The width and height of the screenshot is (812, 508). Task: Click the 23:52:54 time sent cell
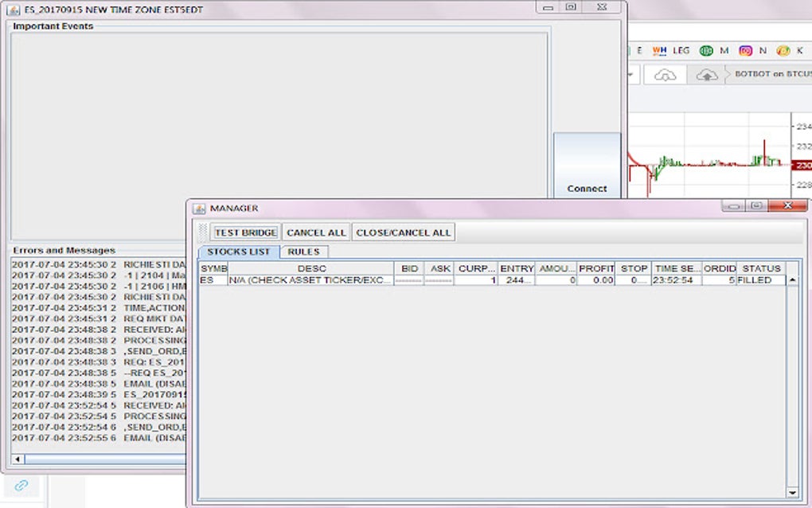[x=677, y=280]
